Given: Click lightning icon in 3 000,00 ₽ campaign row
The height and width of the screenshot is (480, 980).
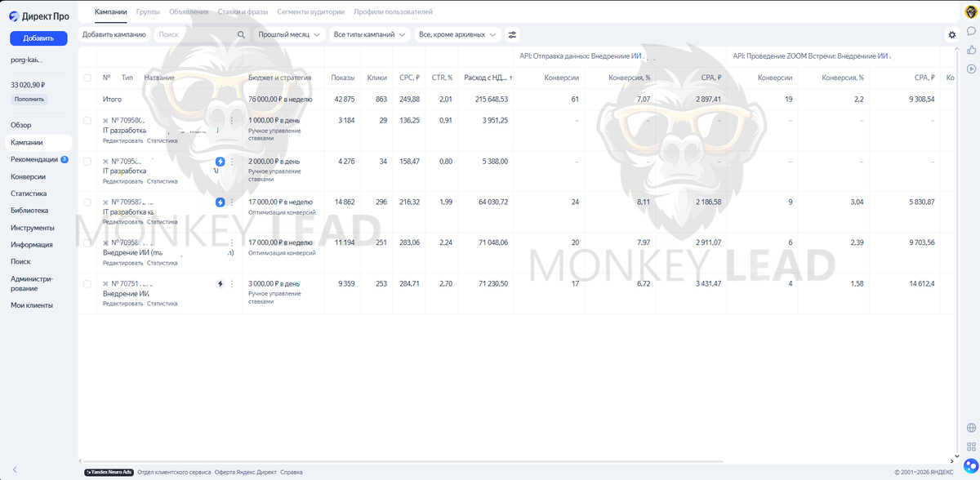Looking at the screenshot, I should (x=220, y=284).
